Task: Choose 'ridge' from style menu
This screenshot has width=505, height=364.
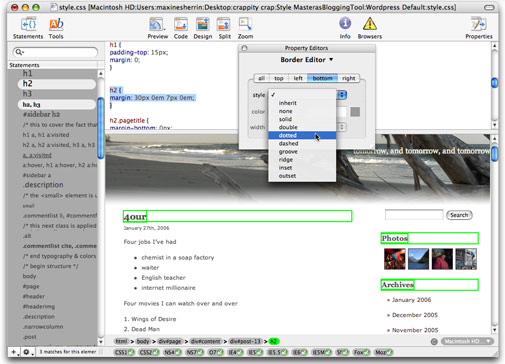Action: [x=302, y=160]
